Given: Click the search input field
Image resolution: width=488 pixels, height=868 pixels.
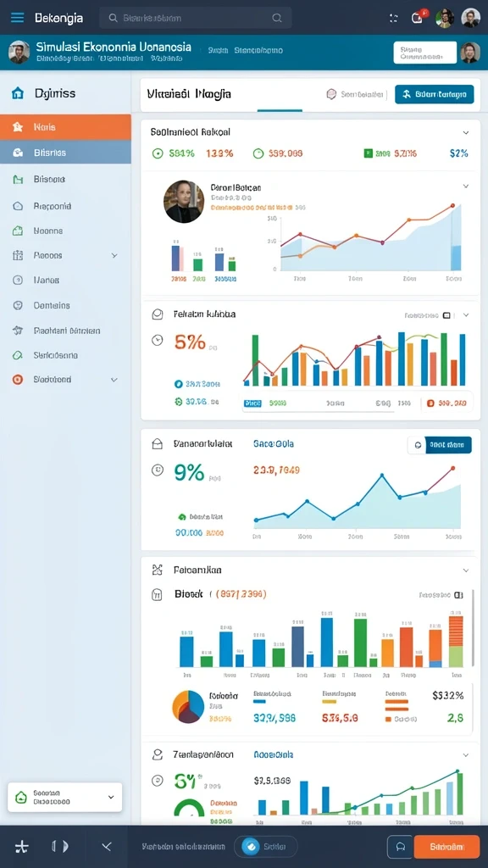Looking at the screenshot, I should [196, 19].
